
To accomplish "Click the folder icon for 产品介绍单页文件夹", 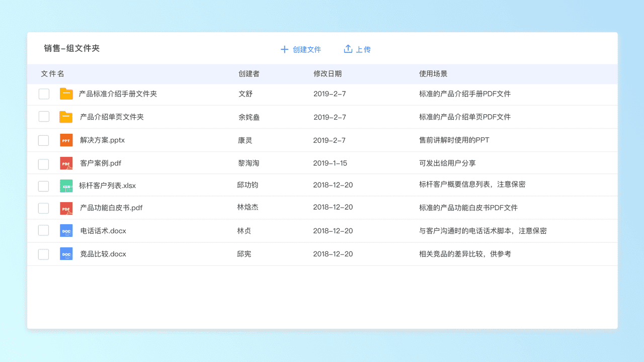I will tap(66, 117).
